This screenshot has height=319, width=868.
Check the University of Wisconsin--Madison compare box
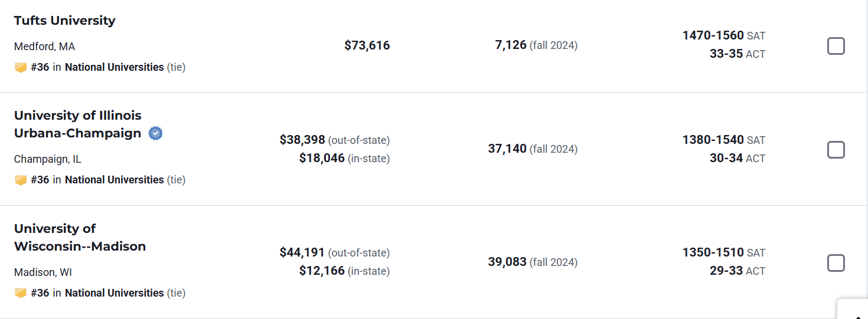coord(836,263)
